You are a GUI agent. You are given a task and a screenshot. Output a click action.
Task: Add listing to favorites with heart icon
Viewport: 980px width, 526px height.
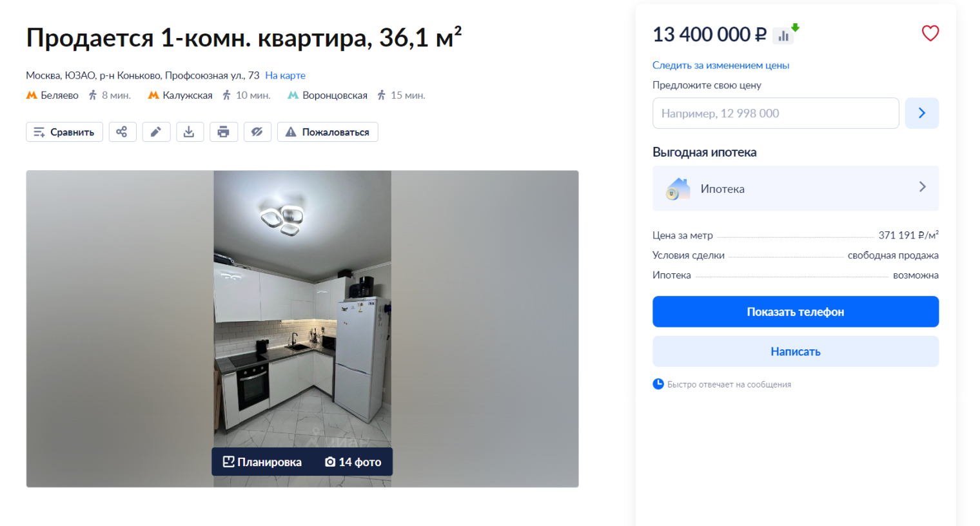coord(930,33)
